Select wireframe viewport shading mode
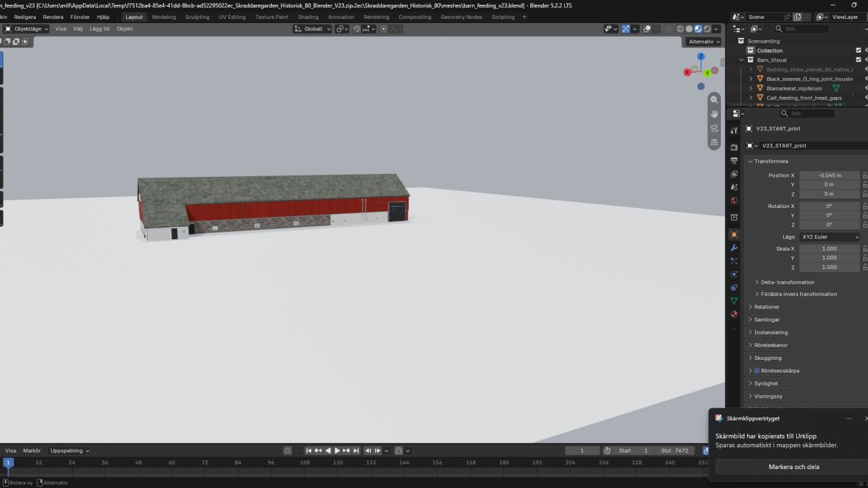The height and width of the screenshot is (488, 868). 680,29
